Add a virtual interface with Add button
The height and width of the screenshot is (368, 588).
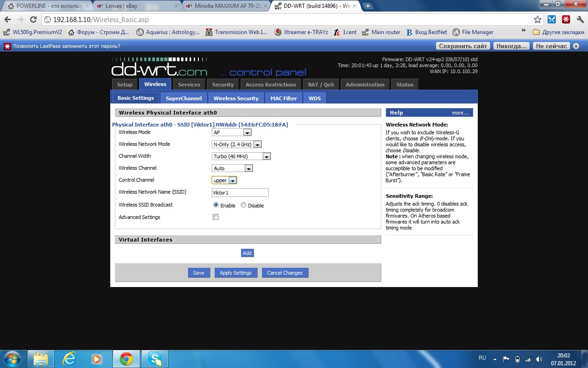pyautogui.click(x=247, y=253)
